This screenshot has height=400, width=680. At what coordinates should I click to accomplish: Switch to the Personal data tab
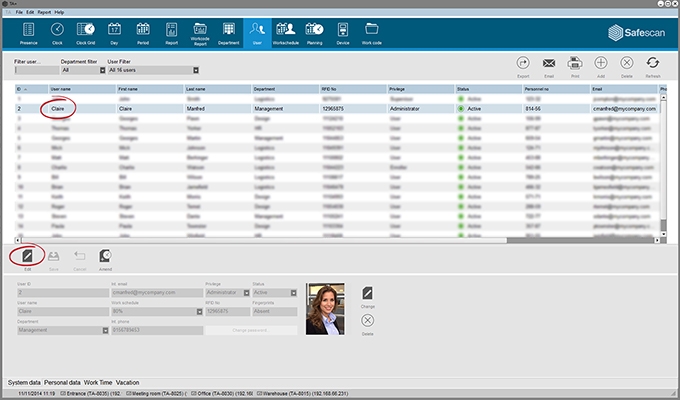click(x=62, y=383)
